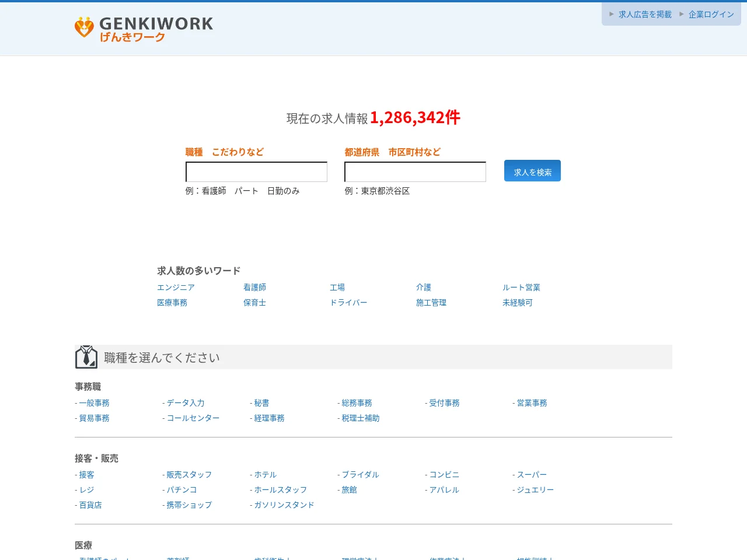Focus the 都道府県 市区町村など input field
Viewport: 747px width, 560px height.
pyautogui.click(x=415, y=172)
